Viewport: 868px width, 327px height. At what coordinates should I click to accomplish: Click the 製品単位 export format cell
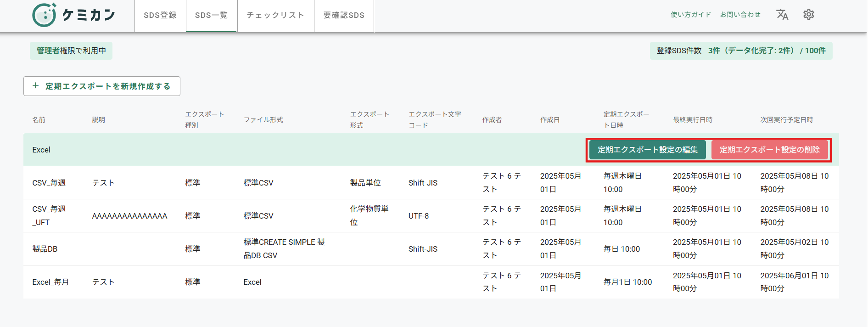365,183
